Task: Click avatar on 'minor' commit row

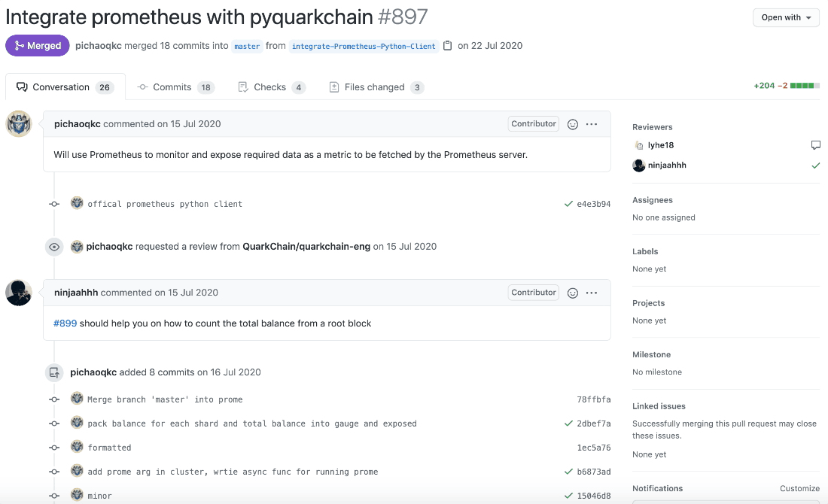Action: coord(77,495)
